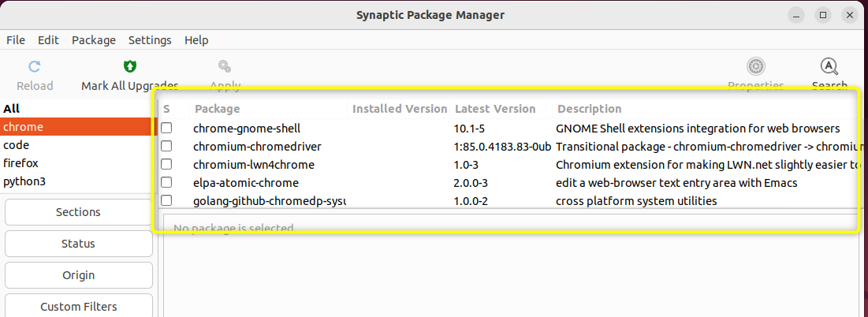Image resolution: width=868 pixels, height=317 pixels.
Task: Sort by the S status column header
Action: point(166,109)
